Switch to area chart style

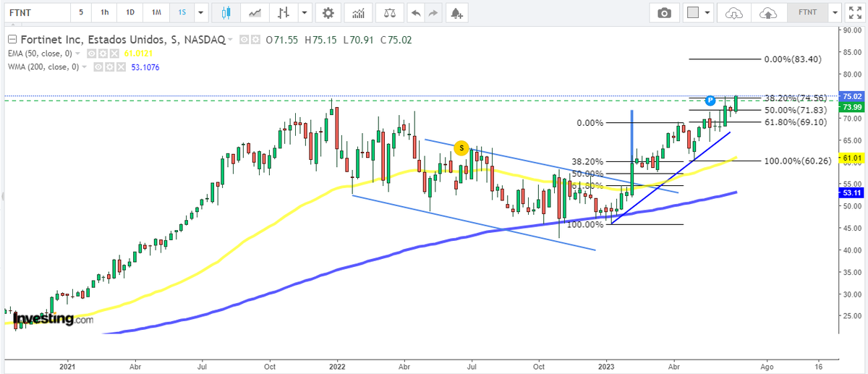click(x=255, y=12)
